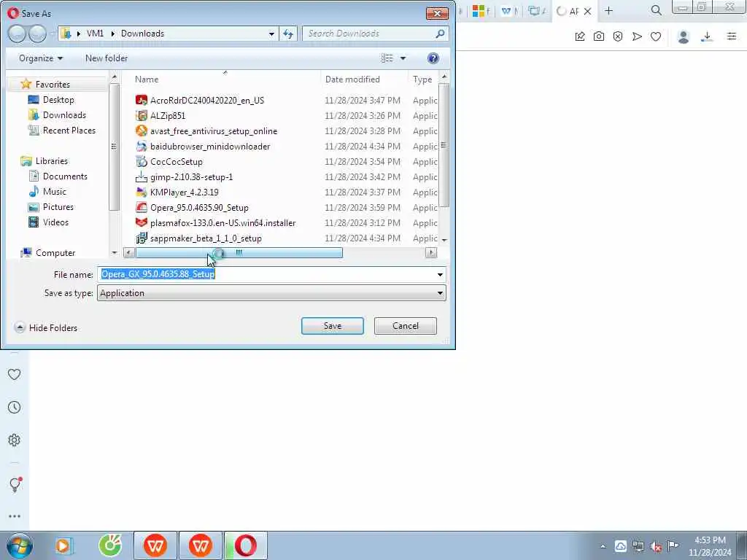Viewport: 747px width, 560px height.
Task: Click Opera heart bookmark icon in toolbar
Action: (656, 36)
